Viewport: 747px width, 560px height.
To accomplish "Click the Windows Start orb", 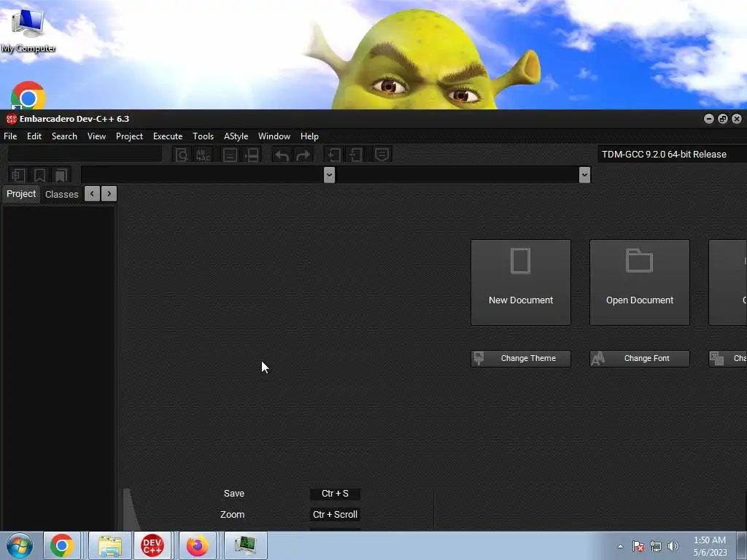I will coord(20,545).
